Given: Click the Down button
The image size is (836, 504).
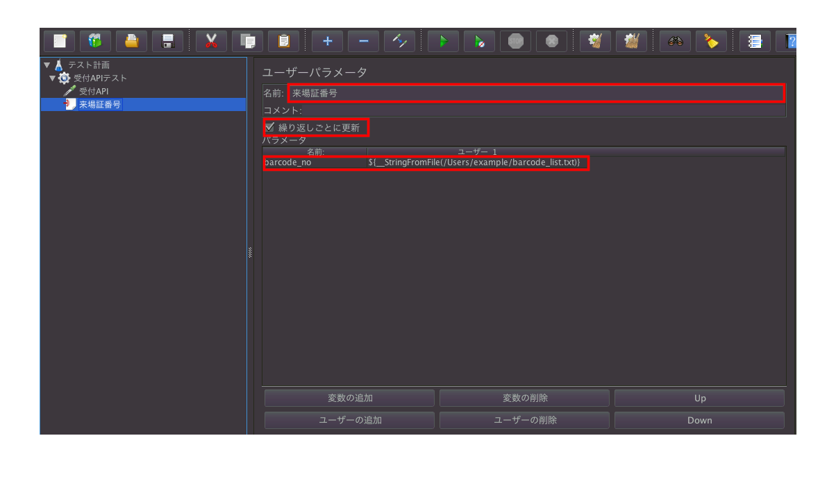Looking at the screenshot, I should (700, 420).
